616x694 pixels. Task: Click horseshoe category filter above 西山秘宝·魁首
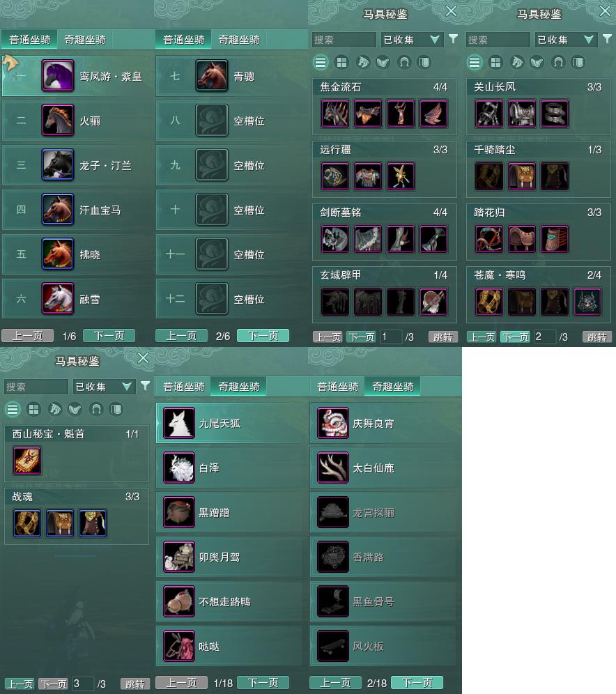coord(96,410)
